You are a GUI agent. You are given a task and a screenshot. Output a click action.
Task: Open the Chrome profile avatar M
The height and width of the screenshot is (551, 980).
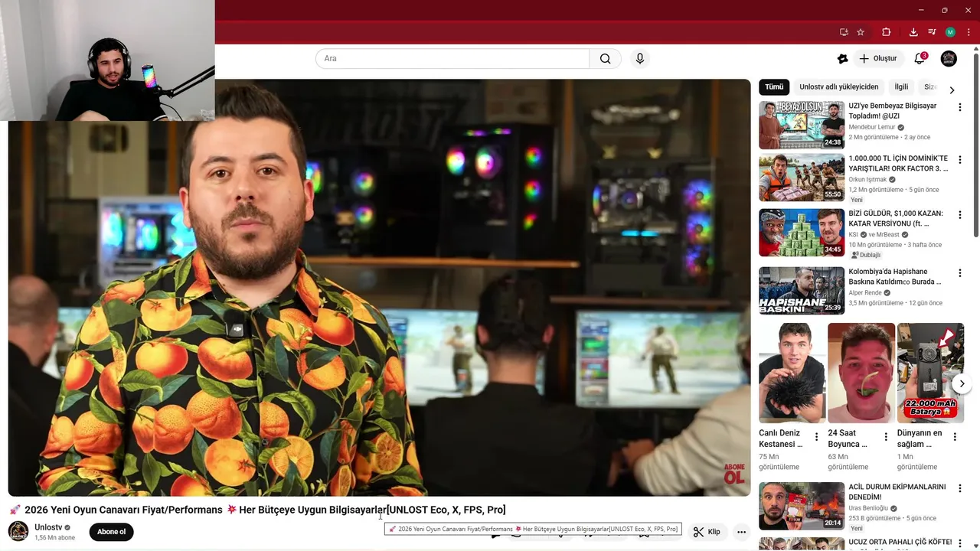[x=950, y=32]
